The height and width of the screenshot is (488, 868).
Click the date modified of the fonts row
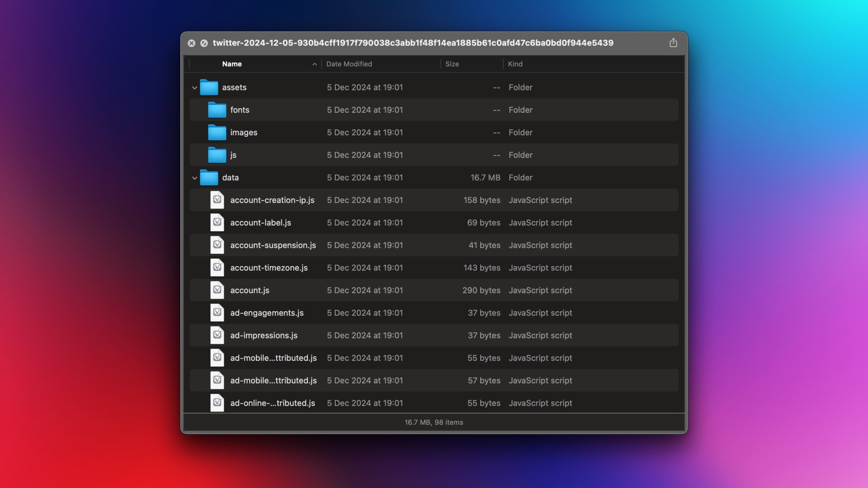coord(365,110)
